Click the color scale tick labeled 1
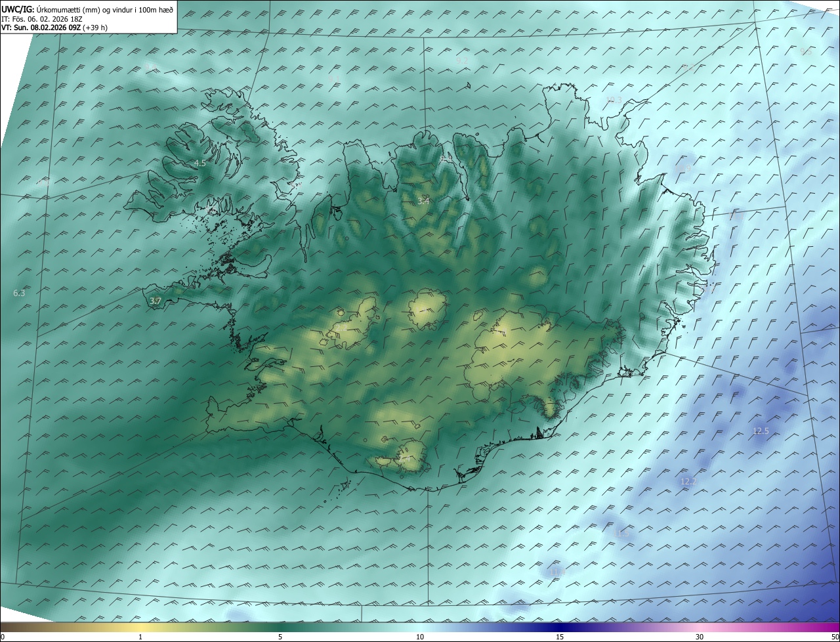Screen dimensions: 840x642 click(140, 637)
